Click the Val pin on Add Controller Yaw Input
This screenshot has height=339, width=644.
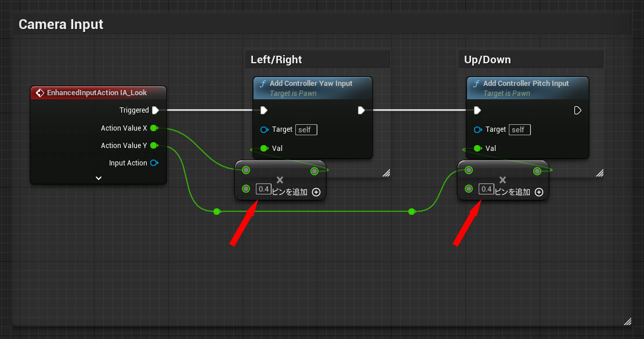point(264,149)
